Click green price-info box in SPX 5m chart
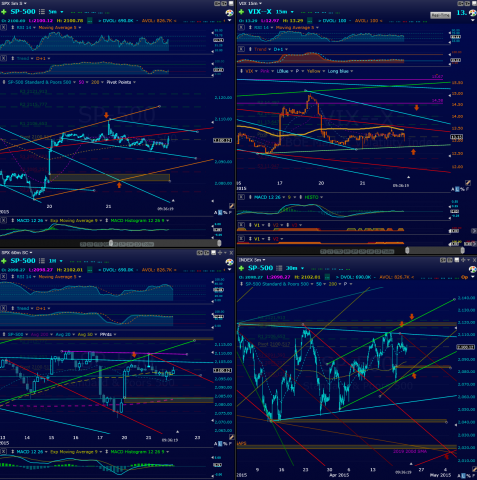Image resolution: width=477 pixels, height=480 pixels. tap(90, 21)
